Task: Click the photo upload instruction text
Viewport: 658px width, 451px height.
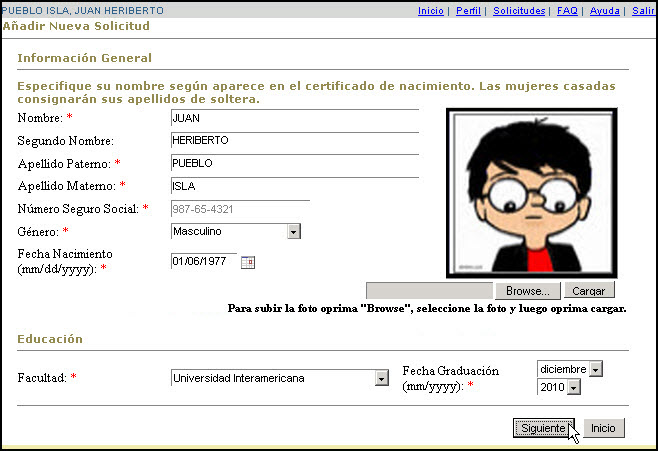Action: click(427, 308)
